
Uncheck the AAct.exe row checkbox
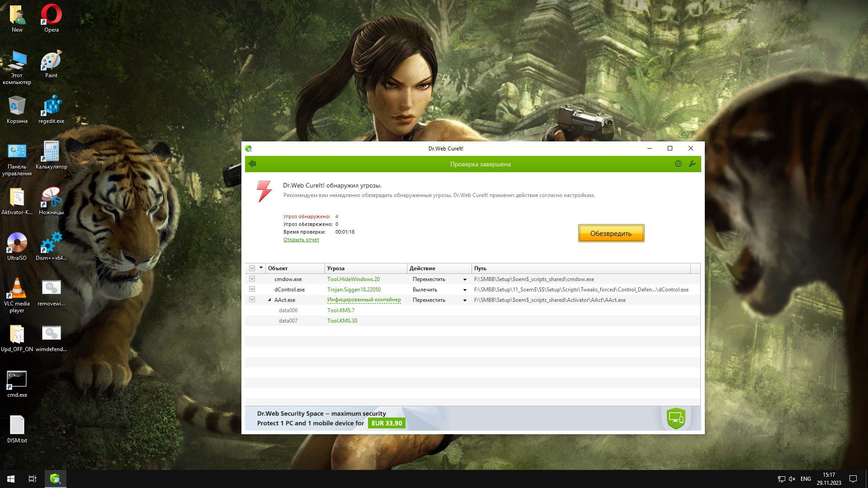252,300
